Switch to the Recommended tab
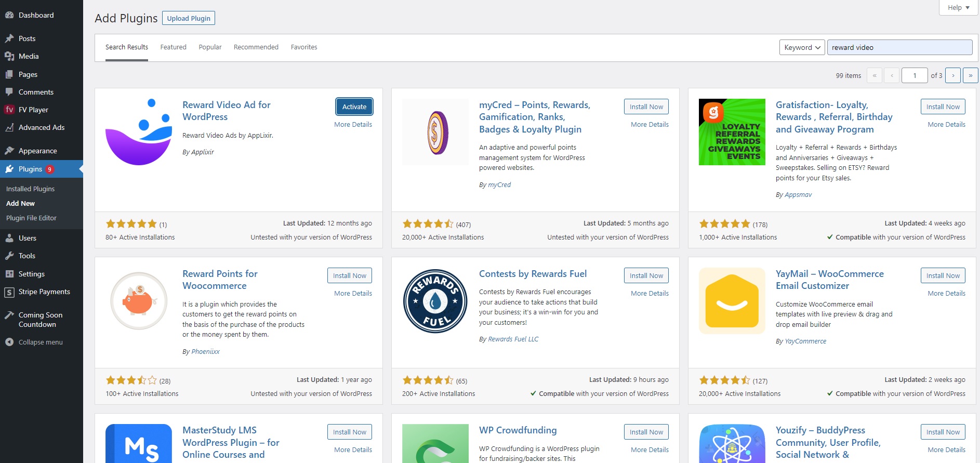 click(x=256, y=47)
